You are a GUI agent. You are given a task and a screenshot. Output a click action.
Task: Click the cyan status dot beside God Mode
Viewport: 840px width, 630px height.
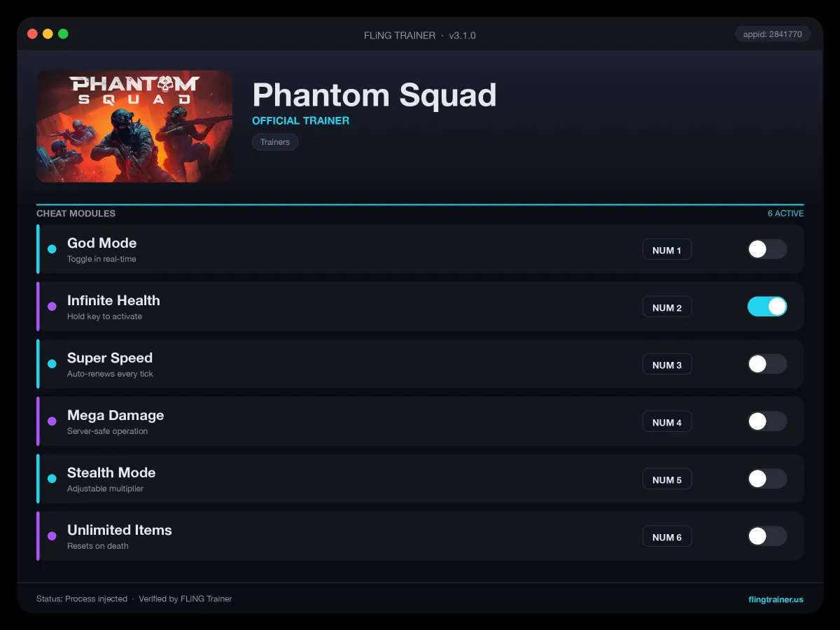[x=52, y=249]
